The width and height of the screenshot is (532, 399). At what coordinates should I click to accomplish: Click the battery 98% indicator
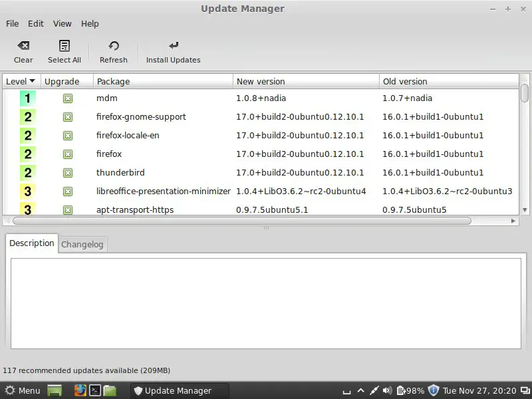pos(410,390)
